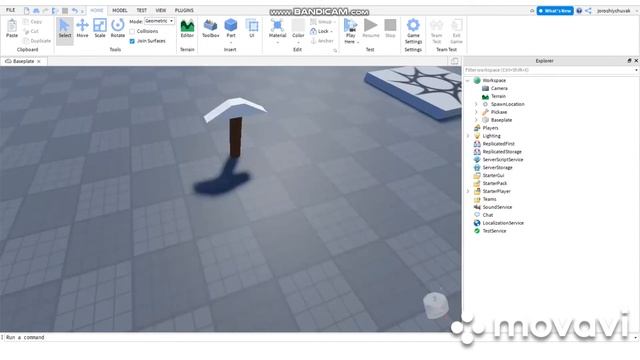Click the Duplicate clipboard button
640x360 pixels.
[x=37, y=41]
